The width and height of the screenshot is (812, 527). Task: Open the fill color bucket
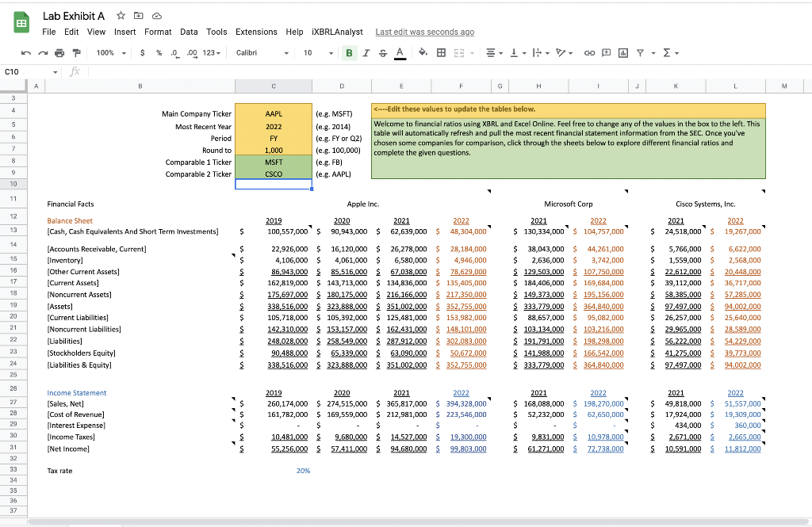tap(423, 52)
